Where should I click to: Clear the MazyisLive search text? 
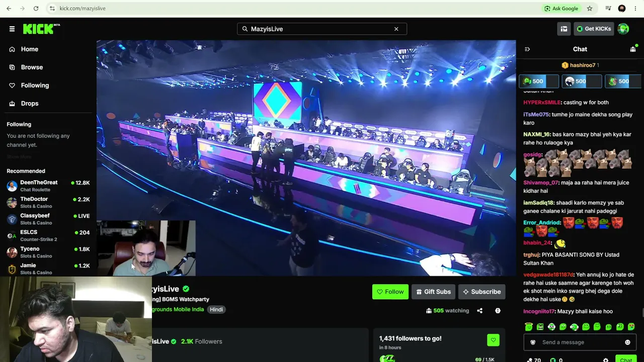(396, 29)
